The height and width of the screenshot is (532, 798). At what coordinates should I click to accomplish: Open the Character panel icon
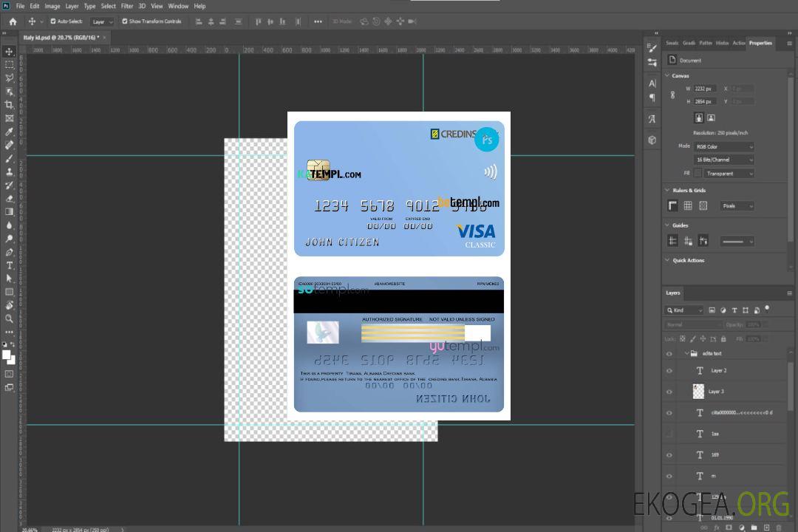point(652,83)
